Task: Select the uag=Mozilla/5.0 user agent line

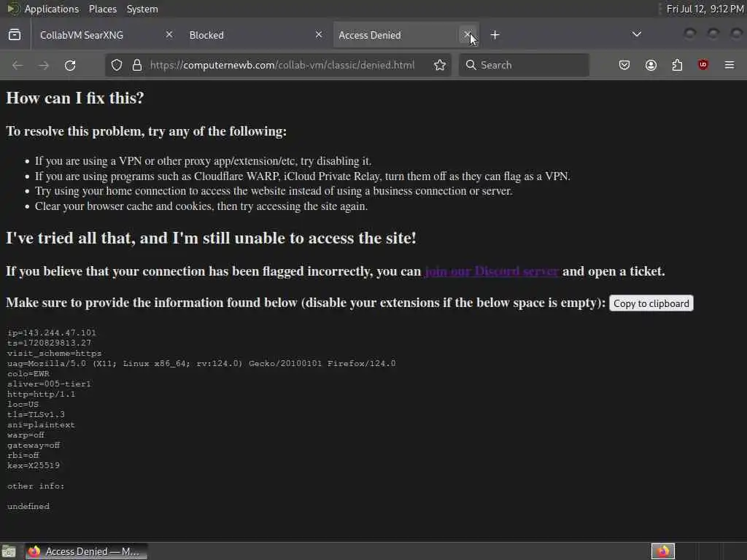Action: [201, 363]
